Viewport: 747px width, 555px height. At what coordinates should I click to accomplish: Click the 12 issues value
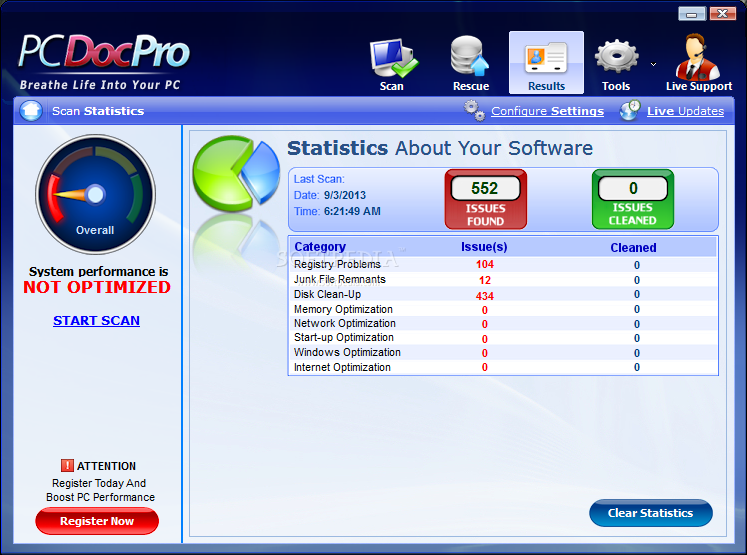click(485, 280)
